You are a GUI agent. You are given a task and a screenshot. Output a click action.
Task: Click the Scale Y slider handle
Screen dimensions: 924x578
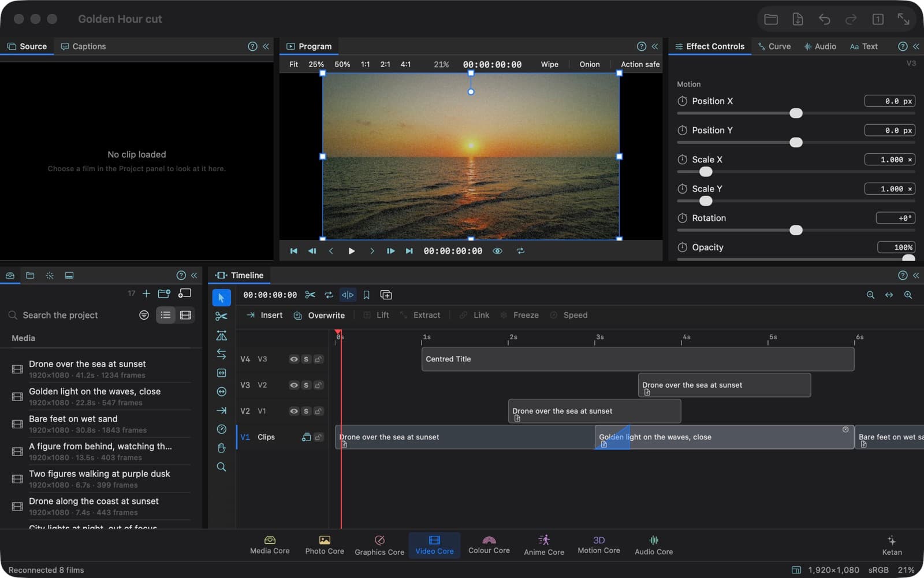tap(706, 201)
